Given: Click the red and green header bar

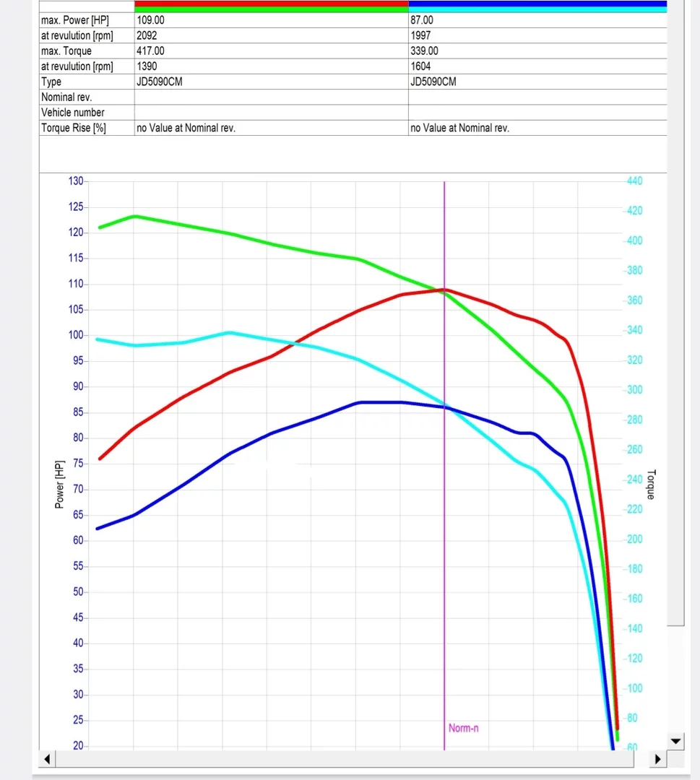Looking at the screenshot, I should 271,6.
